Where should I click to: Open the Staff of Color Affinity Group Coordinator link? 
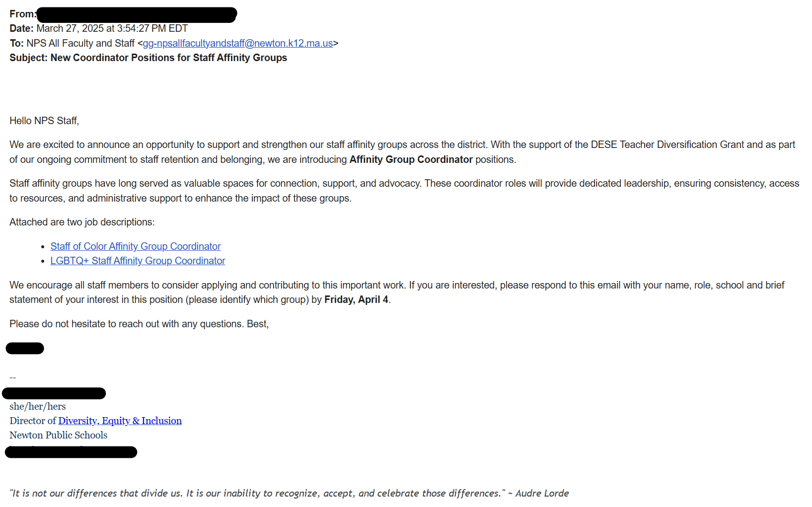[x=136, y=246]
